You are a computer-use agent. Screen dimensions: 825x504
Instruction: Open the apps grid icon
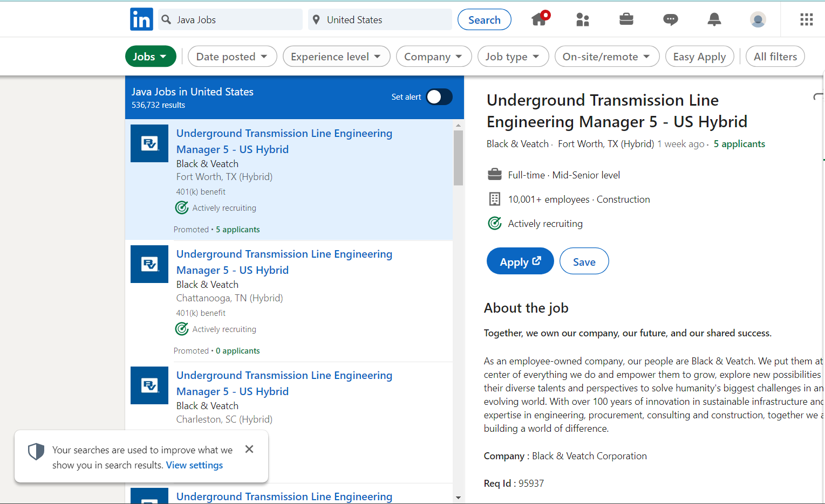coord(807,19)
